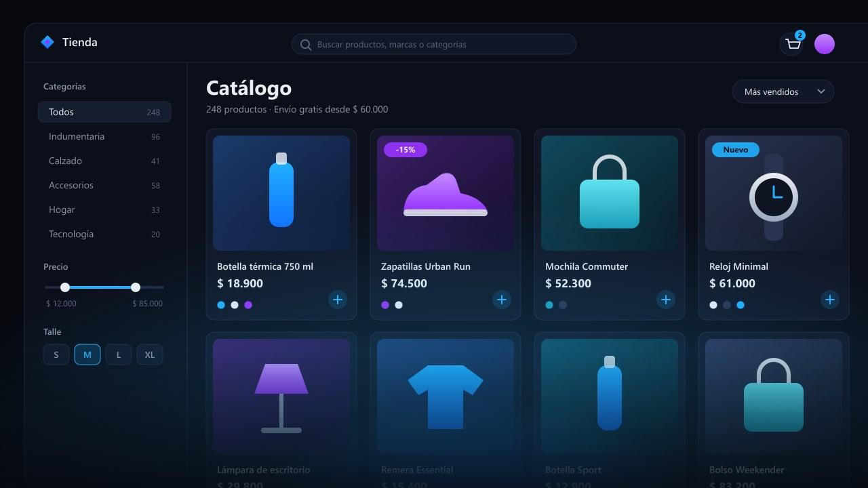
Task: Click the Tienda diamond logo
Action: pos(47,42)
